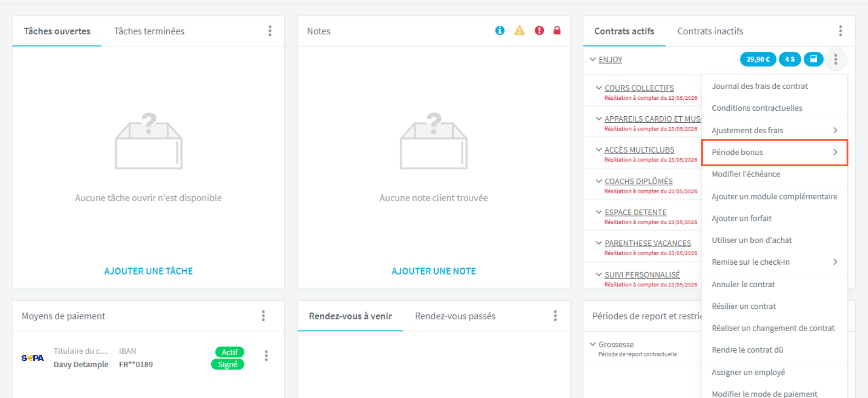Open the SUIVI PERSONNALISÉ link
Viewport: 868px width, 398px height.
(x=642, y=275)
